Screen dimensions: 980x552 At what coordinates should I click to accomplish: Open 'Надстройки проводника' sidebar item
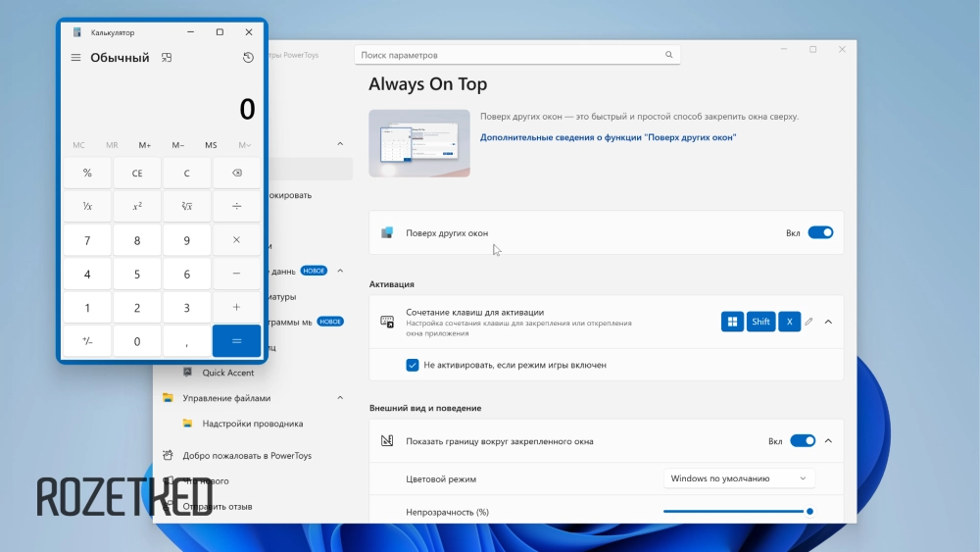(252, 424)
